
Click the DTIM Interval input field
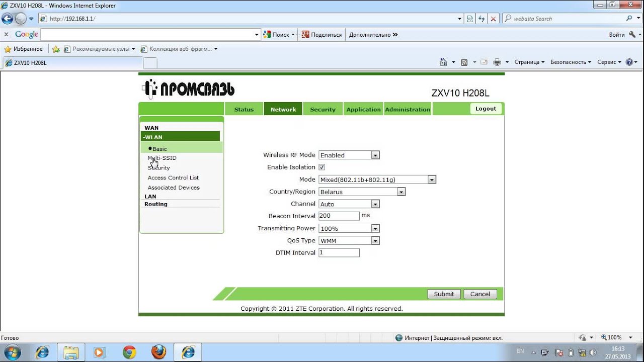coord(339,253)
